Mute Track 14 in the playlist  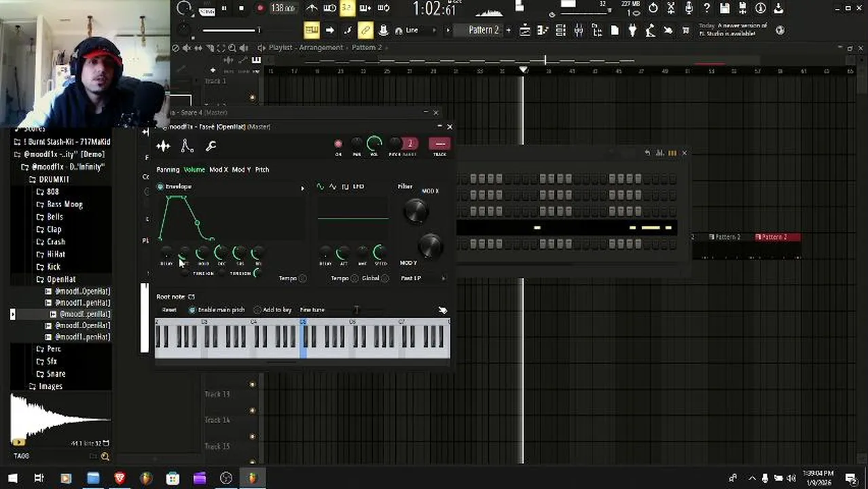252,411
